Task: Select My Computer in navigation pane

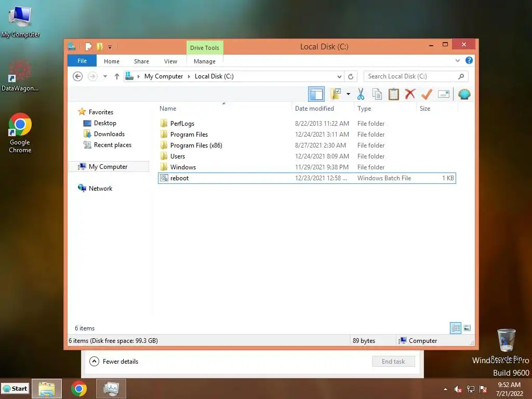Action: point(108,167)
